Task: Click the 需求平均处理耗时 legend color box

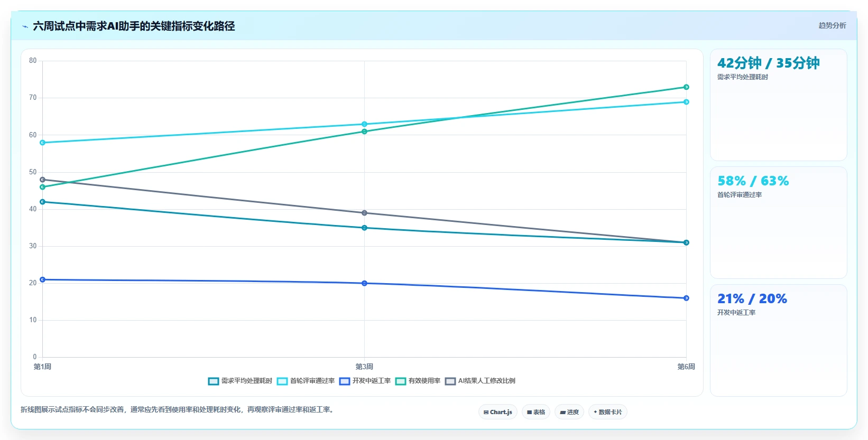Action: (x=214, y=381)
